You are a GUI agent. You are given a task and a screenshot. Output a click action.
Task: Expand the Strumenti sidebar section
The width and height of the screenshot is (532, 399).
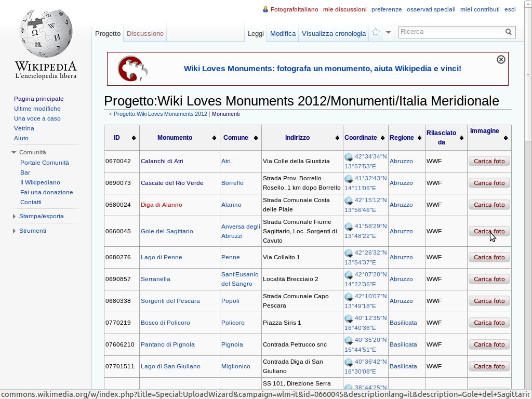[14, 231]
